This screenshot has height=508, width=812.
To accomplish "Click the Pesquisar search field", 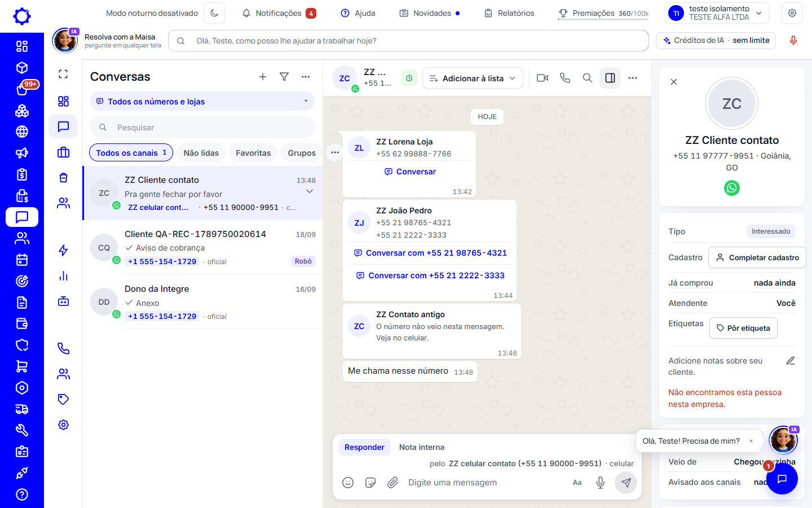I will point(202,128).
